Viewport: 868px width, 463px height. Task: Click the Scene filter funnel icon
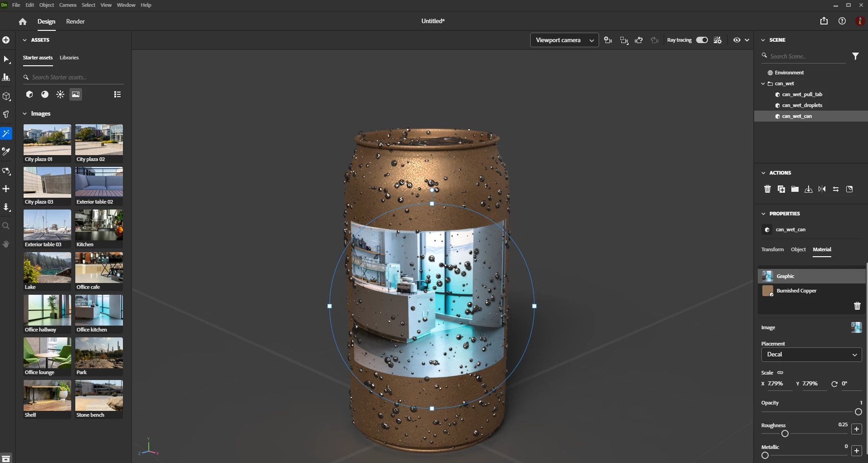pyautogui.click(x=855, y=56)
